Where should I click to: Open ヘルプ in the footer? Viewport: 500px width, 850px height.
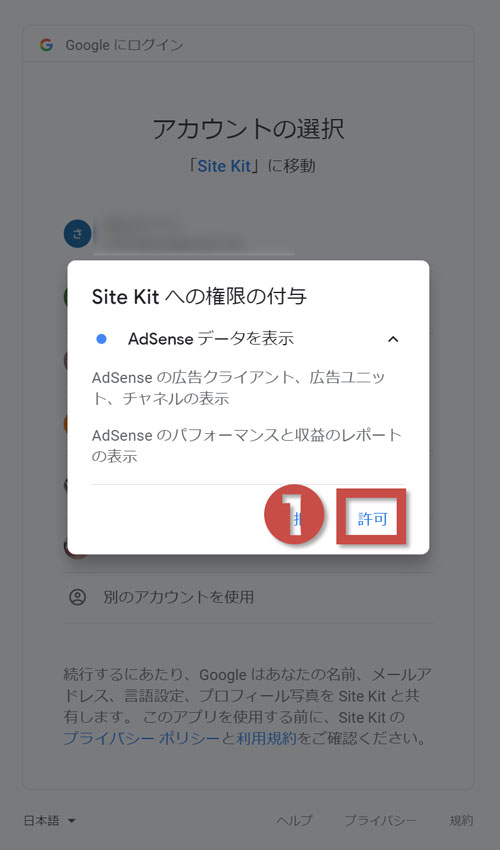pos(294,821)
